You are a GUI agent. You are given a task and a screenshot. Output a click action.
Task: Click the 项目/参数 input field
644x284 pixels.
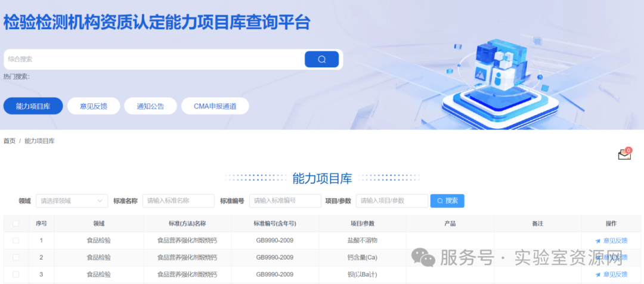pyautogui.click(x=392, y=201)
